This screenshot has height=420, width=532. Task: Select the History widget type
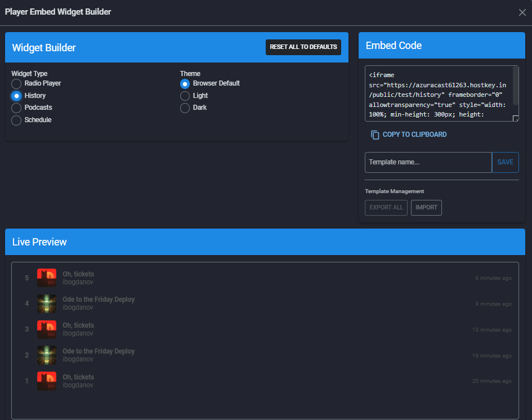(17, 96)
